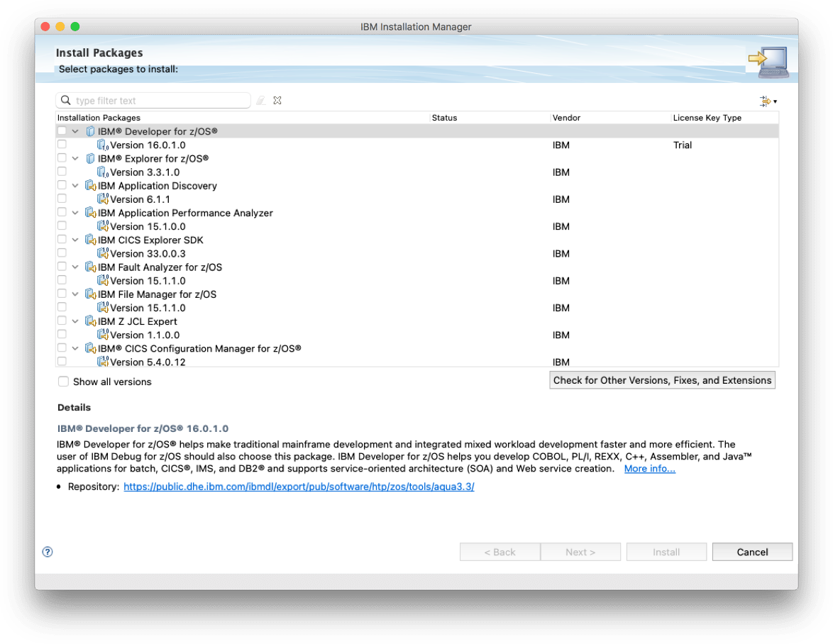Click the IBM CICS Explorer SDK icon
Screen dimensions: 833x644
pyautogui.click(x=90, y=240)
